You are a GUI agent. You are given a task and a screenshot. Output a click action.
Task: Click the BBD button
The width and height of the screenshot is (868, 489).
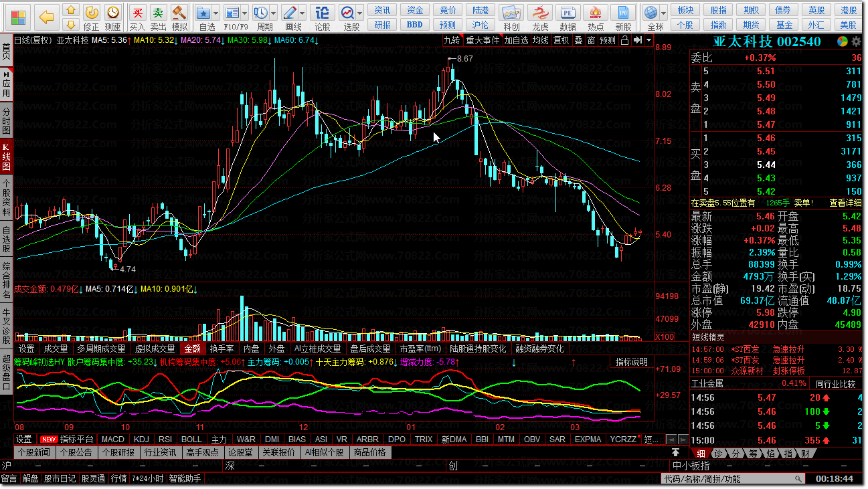pos(415,24)
